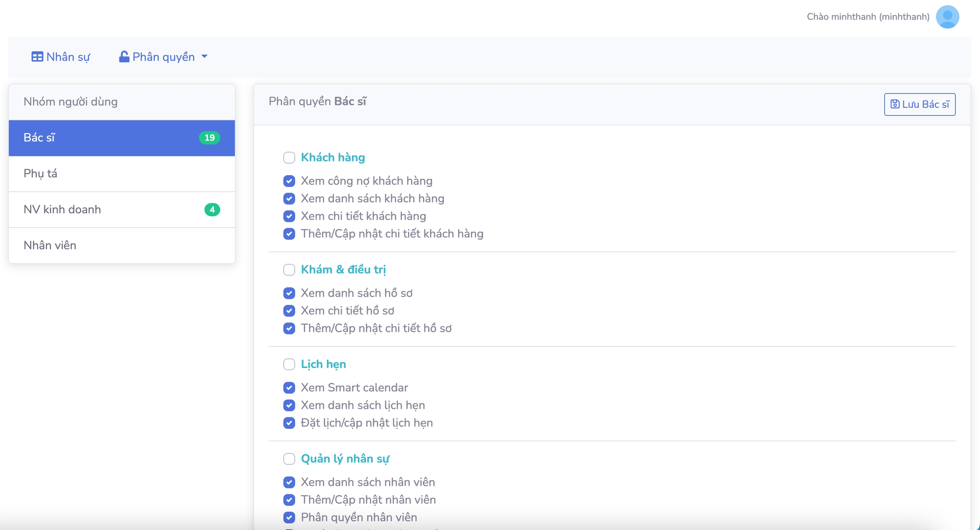This screenshot has width=980, height=530.
Task: Click the user avatar icon
Action: click(x=947, y=17)
